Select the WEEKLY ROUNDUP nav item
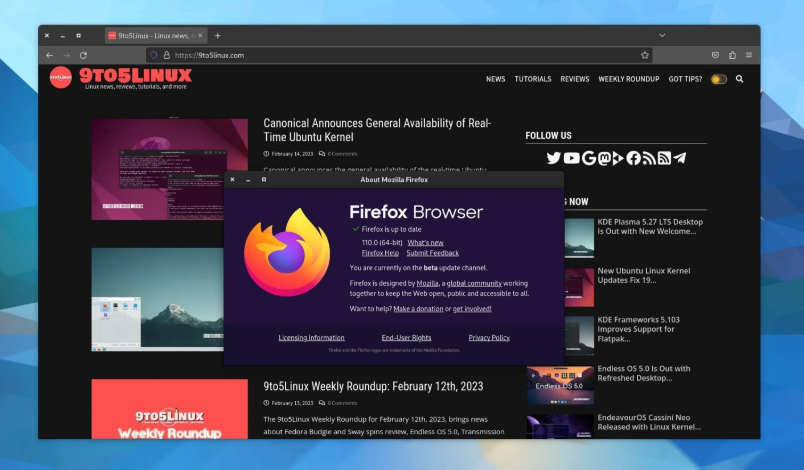This screenshot has width=804, height=470. [x=629, y=79]
